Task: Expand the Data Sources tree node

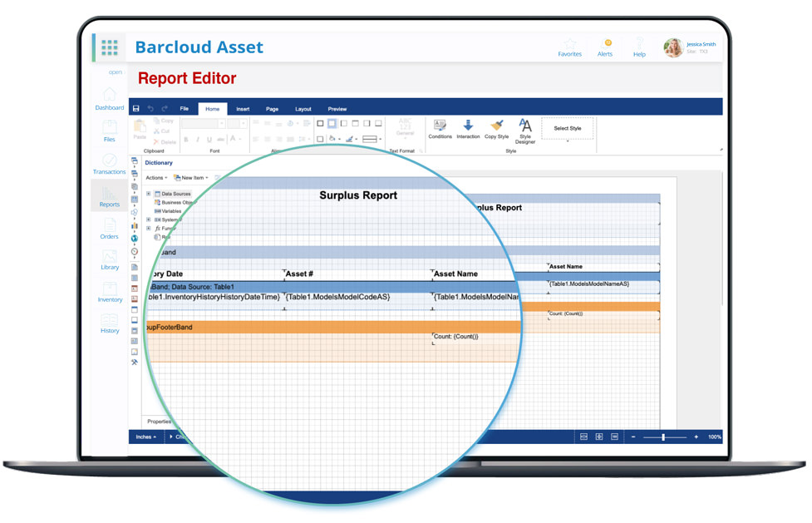Action: [149, 194]
